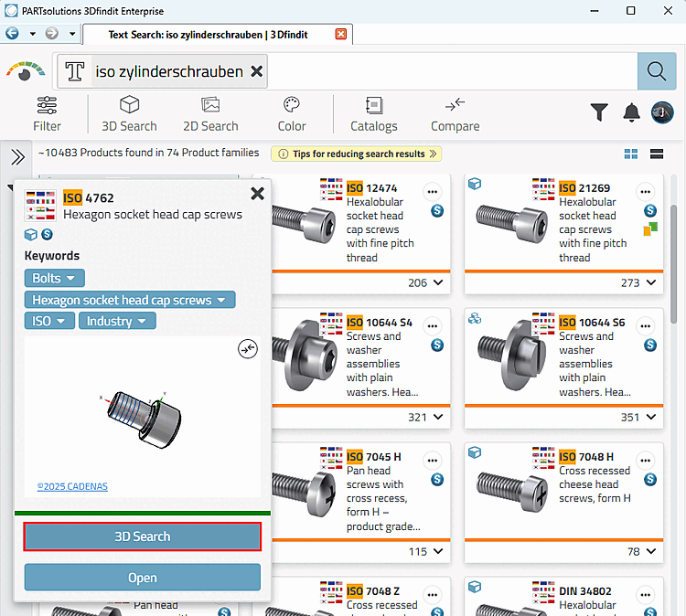The image size is (686, 616).
Task: Open the funnel filter icon
Action: pos(599,112)
